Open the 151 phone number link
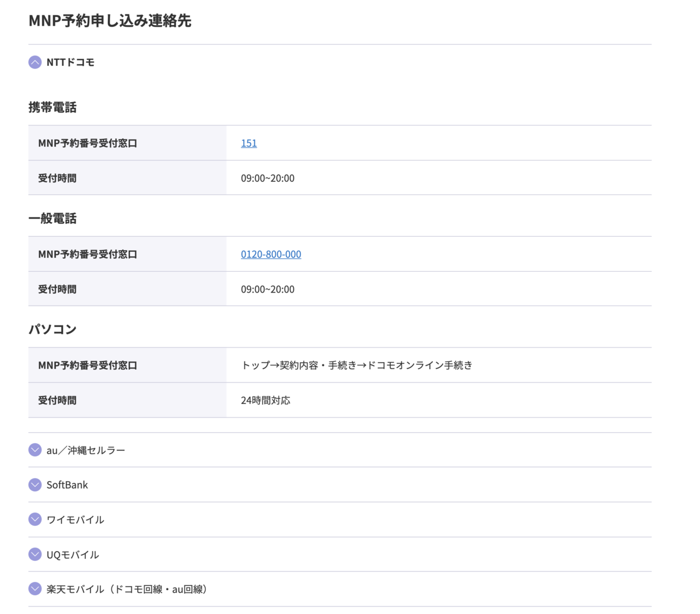This screenshot has height=614, width=700. 249,143
